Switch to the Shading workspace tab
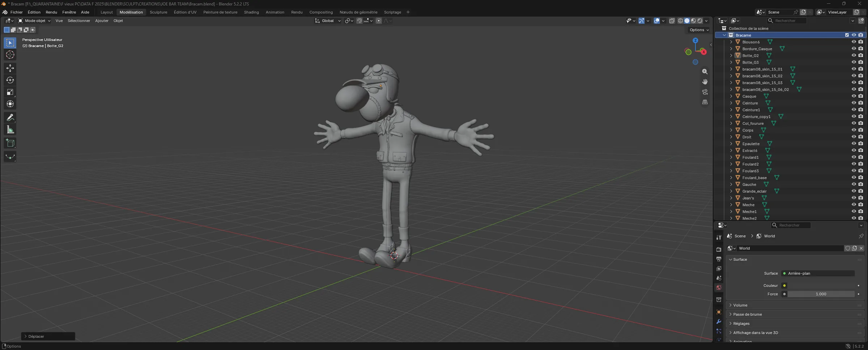Screen dimensions: 868x350 [x=251, y=12]
